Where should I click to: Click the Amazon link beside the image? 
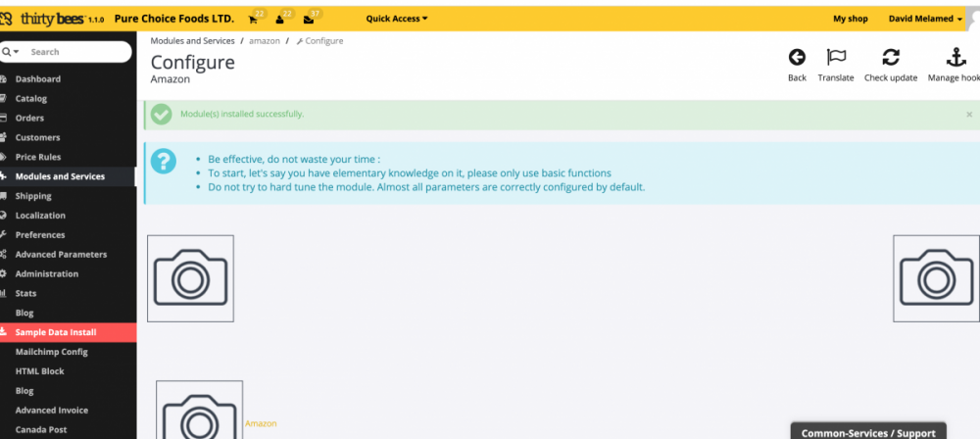[261, 423]
